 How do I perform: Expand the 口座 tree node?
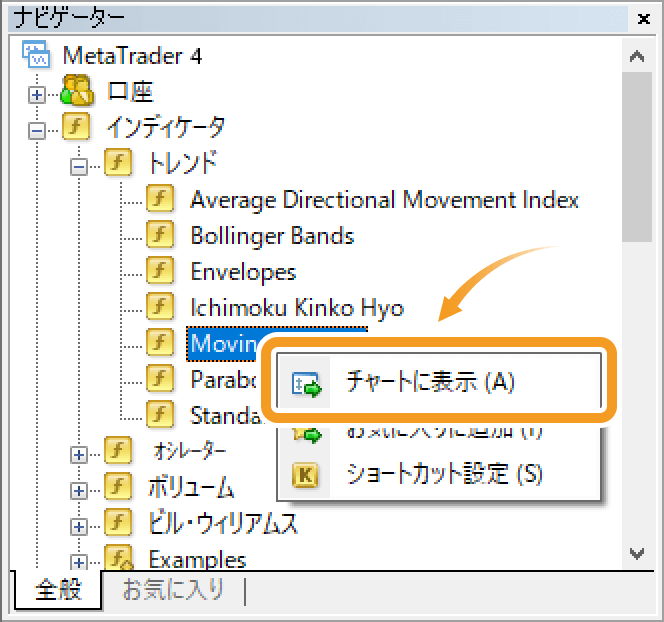pyautogui.click(x=37, y=95)
